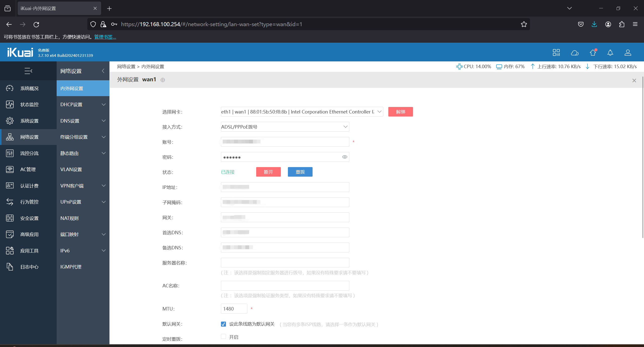Expand the DHCP设置 menu

coord(71,104)
